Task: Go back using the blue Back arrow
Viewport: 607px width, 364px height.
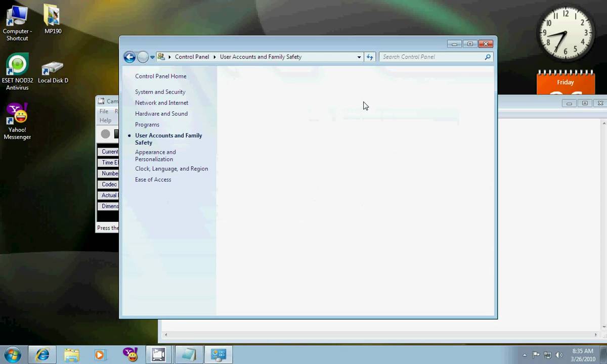Action: [x=129, y=57]
